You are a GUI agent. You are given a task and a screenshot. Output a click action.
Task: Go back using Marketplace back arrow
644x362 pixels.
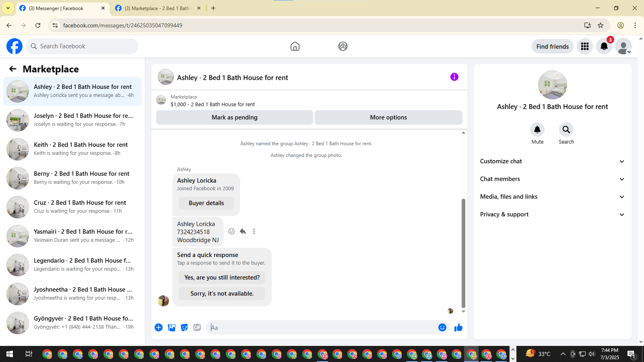click(x=13, y=69)
